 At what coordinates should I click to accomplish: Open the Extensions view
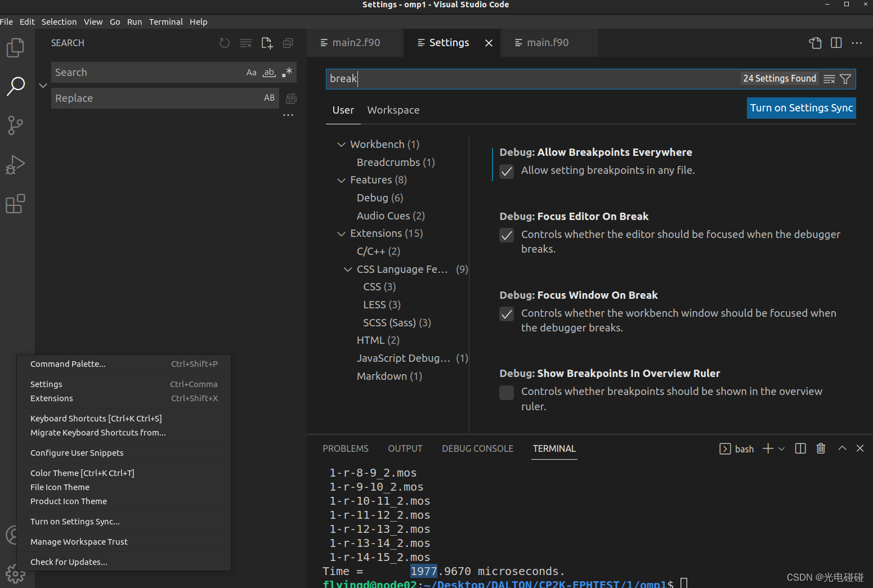(15, 204)
